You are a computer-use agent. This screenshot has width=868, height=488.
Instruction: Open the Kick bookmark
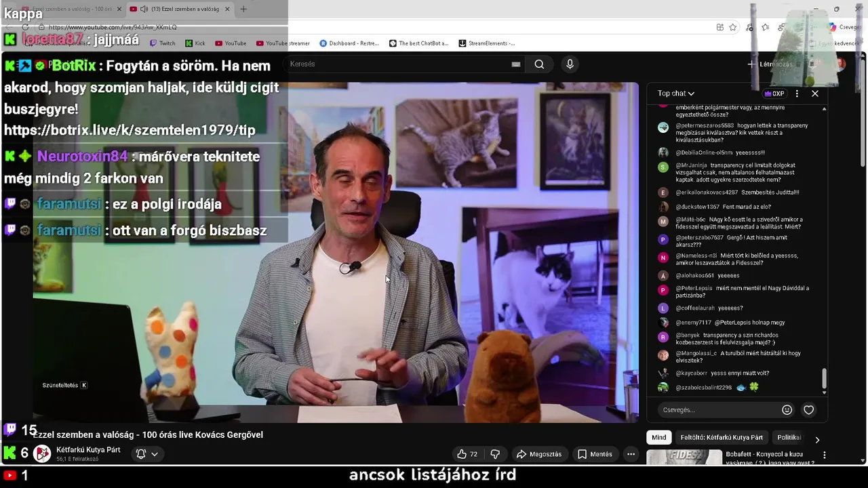pos(195,43)
